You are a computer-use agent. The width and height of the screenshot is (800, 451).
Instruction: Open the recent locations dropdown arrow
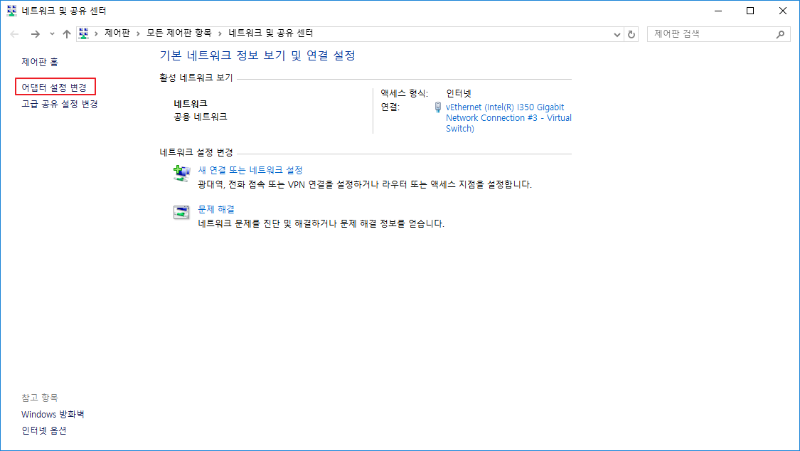pos(51,34)
